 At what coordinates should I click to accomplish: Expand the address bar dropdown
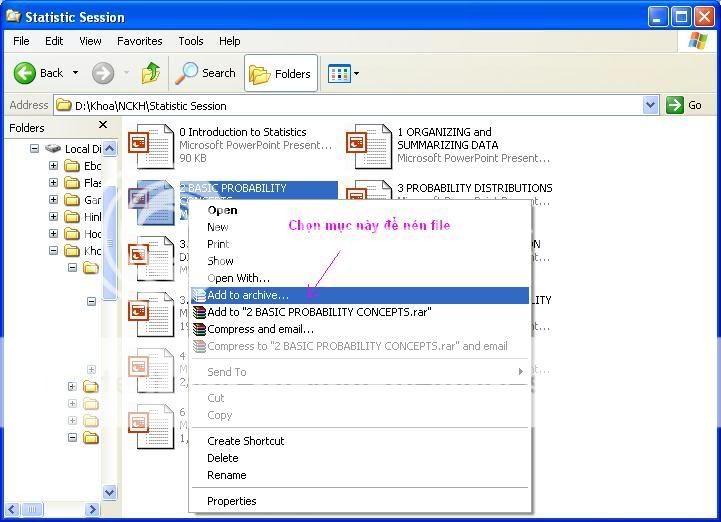click(x=650, y=105)
